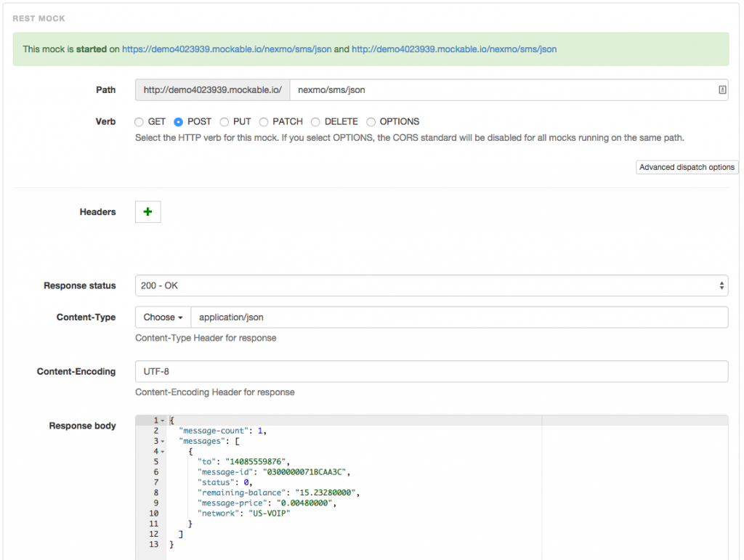Click the icon inside the Path field
Viewport: 744px width, 560px height.
click(x=722, y=90)
